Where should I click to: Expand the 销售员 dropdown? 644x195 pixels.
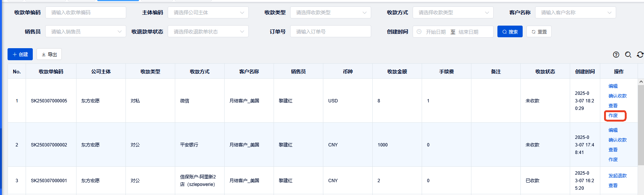click(85, 32)
